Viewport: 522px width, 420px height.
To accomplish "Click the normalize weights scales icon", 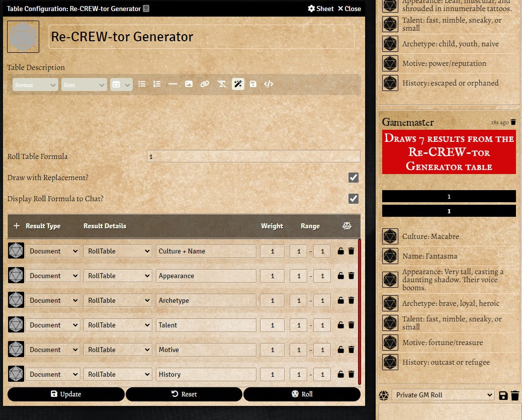I will (x=347, y=226).
